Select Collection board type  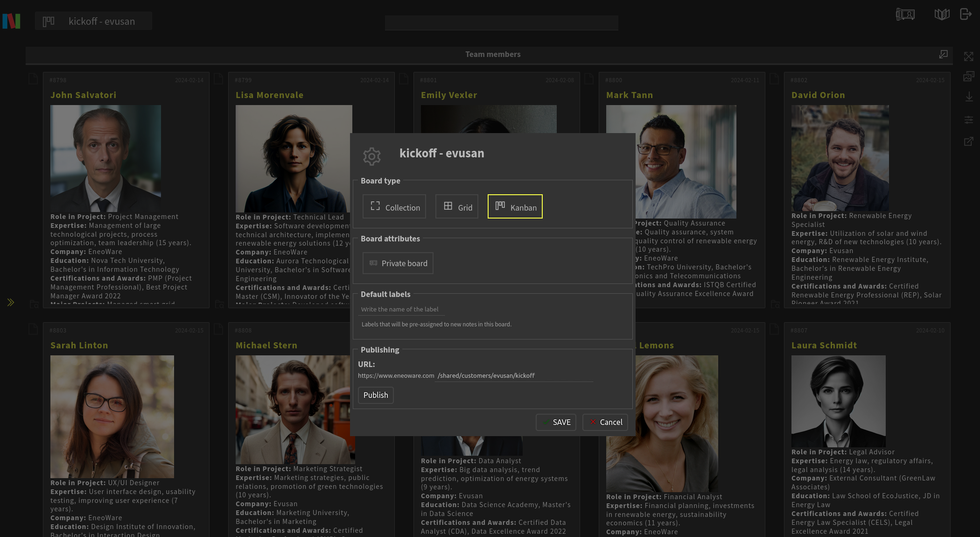click(394, 207)
